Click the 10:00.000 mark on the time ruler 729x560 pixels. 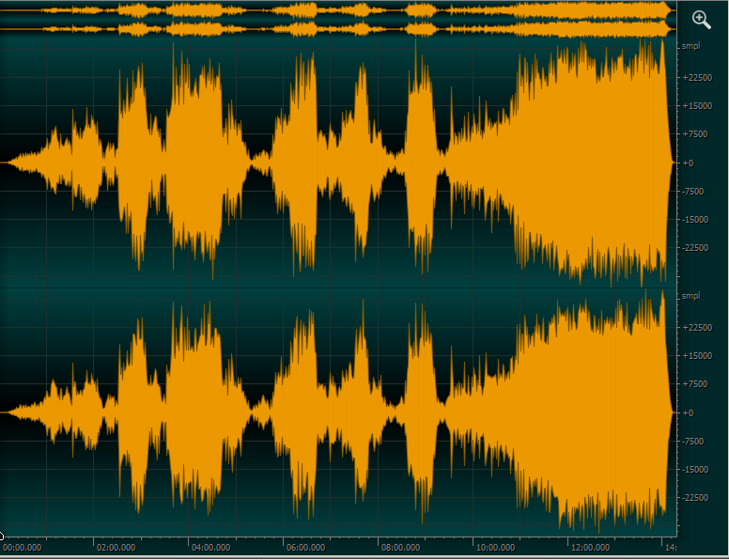496,548
